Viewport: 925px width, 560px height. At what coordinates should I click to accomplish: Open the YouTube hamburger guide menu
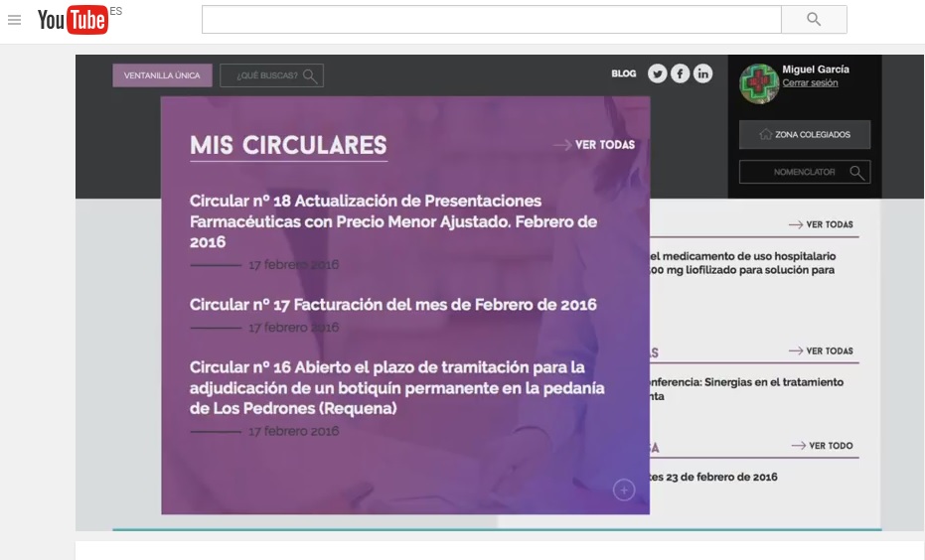coord(14,20)
